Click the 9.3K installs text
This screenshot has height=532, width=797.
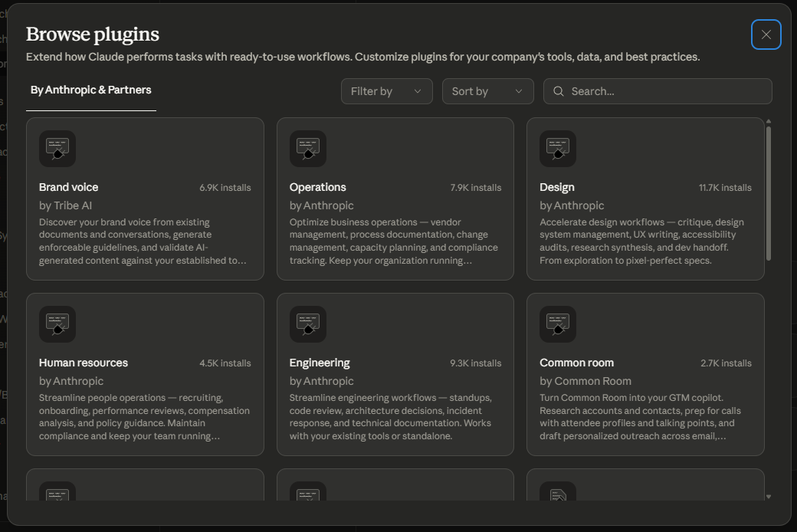click(x=476, y=363)
